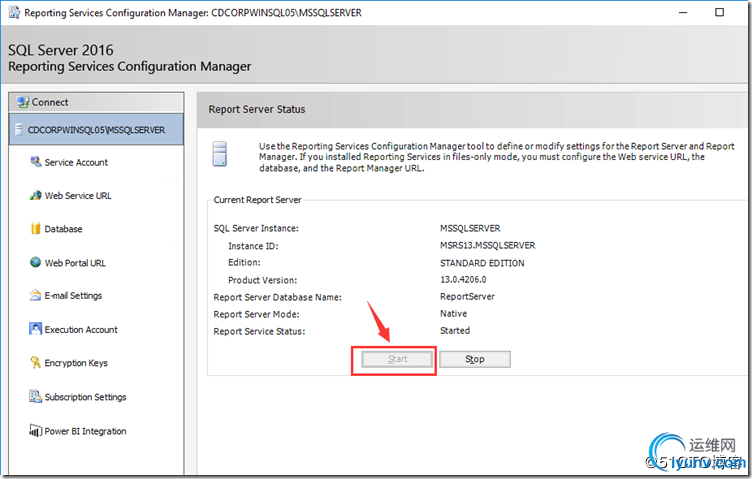Click the Service Account icon
752x479 pixels.
tap(35, 162)
